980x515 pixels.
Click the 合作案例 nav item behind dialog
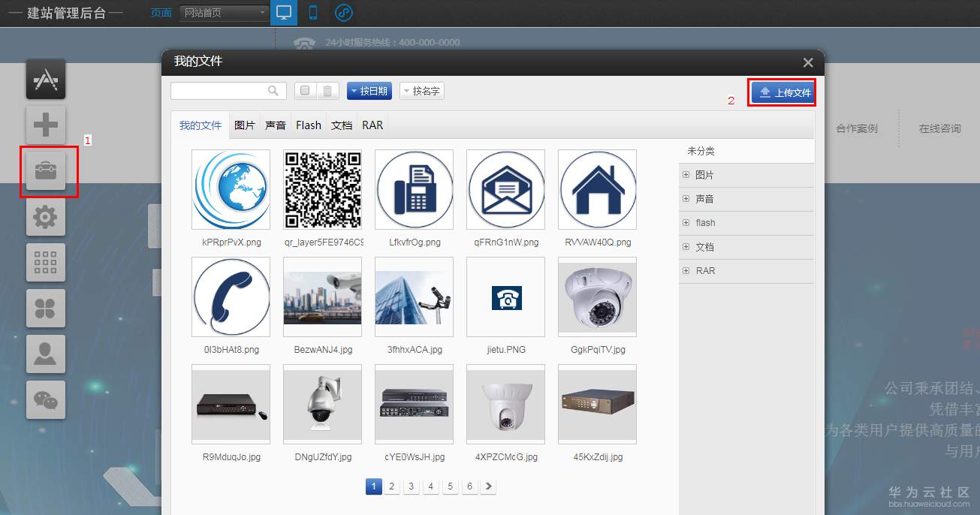857,128
